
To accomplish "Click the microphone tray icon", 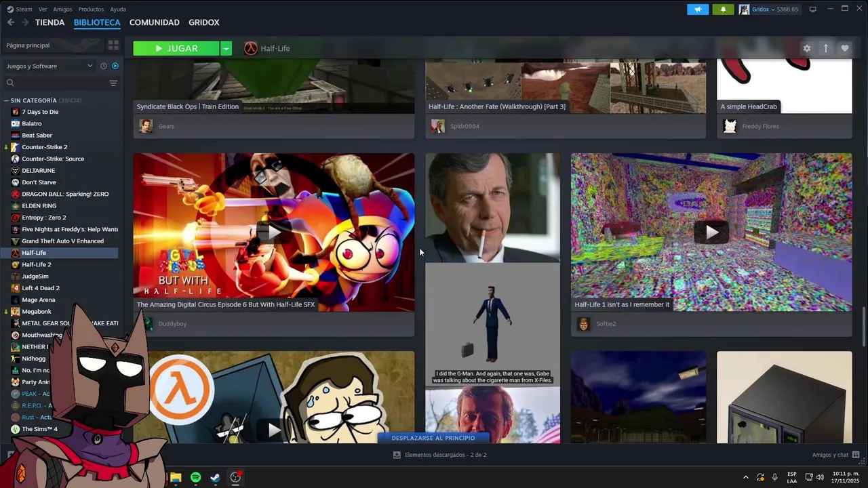I will pos(775,477).
